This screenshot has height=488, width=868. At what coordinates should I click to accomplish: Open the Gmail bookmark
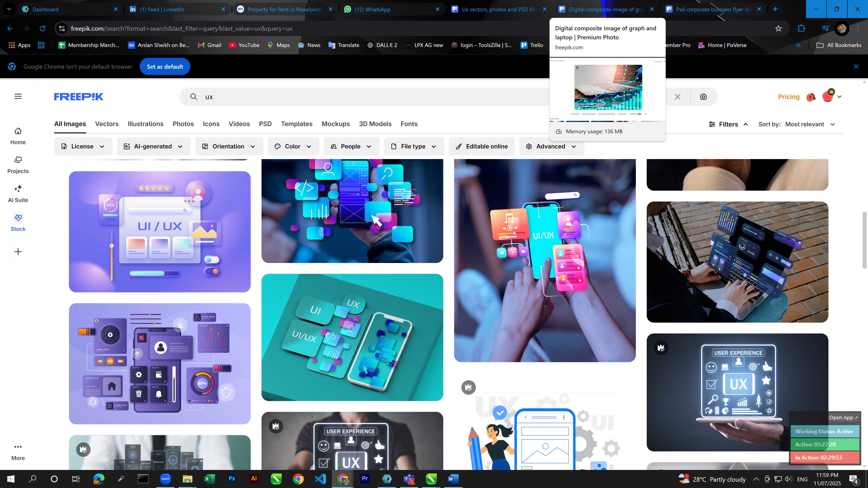[210, 45]
